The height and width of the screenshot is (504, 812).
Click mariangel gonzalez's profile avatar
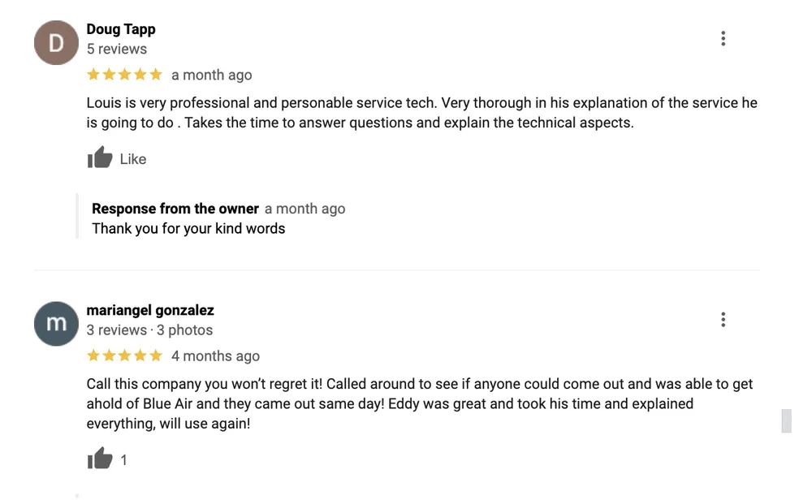pyautogui.click(x=56, y=323)
